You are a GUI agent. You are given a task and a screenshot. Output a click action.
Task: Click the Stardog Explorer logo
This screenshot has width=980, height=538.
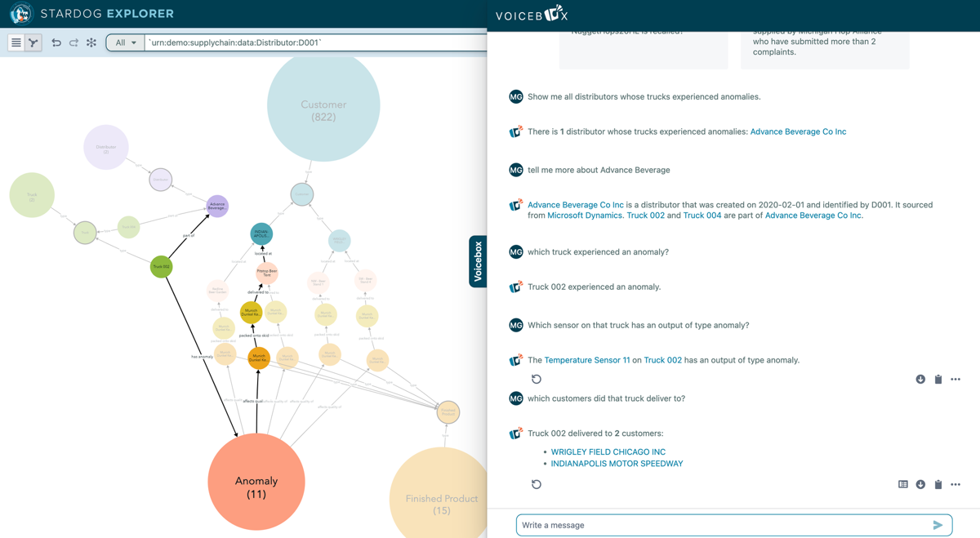point(21,14)
